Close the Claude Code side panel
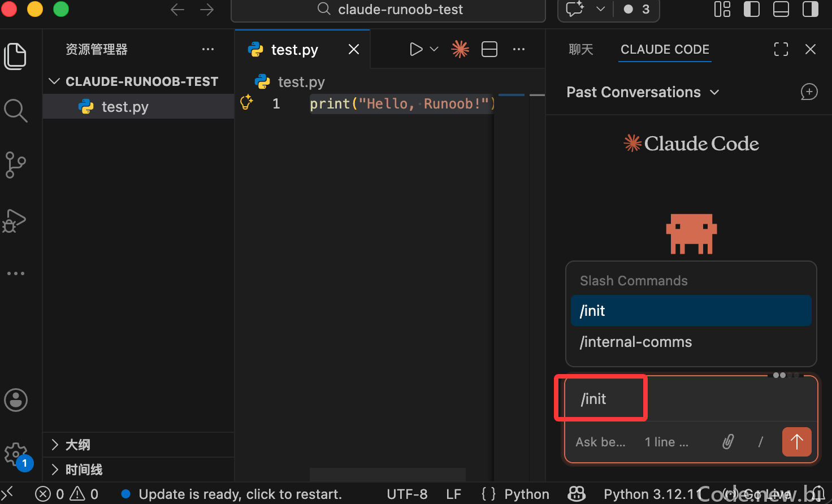Screen dimensions: 832x504 pyautogui.click(x=811, y=50)
